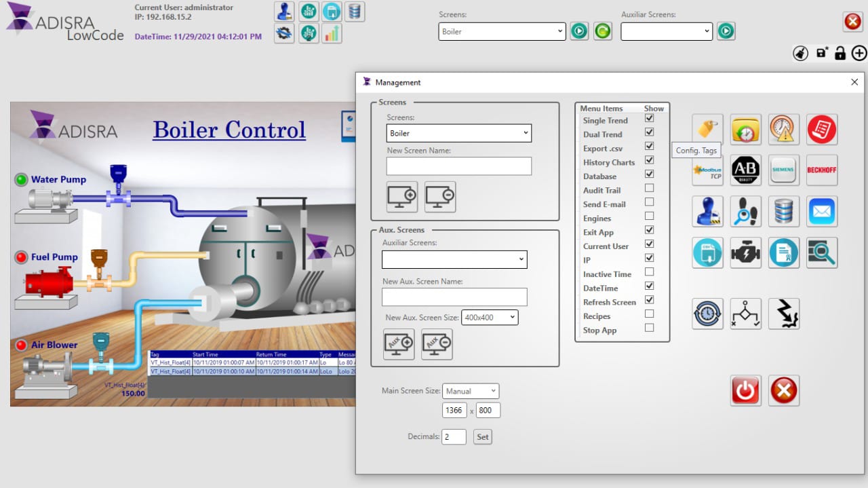Open the alarm clock-with-warning icon
This screenshot has width=868, height=488.
[784, 129]
